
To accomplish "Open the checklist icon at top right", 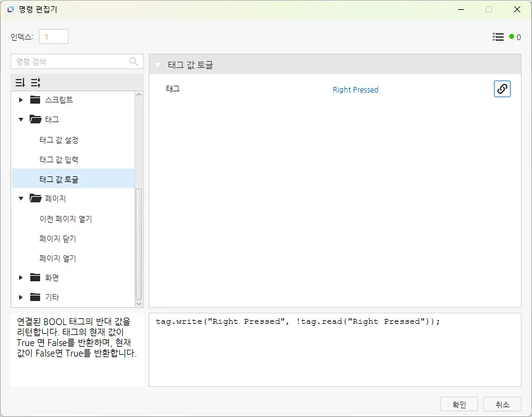I will [x=498, y=37].
